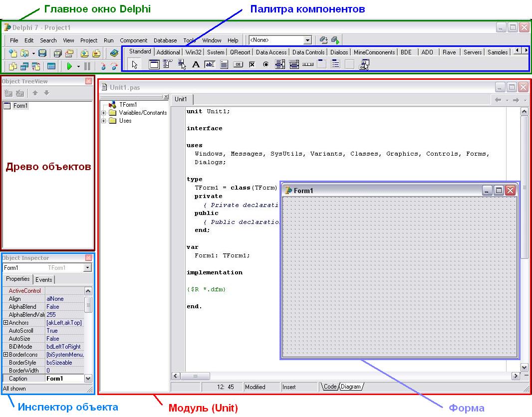
Task: Expand the Anchors property
Action: pos(6,323)
